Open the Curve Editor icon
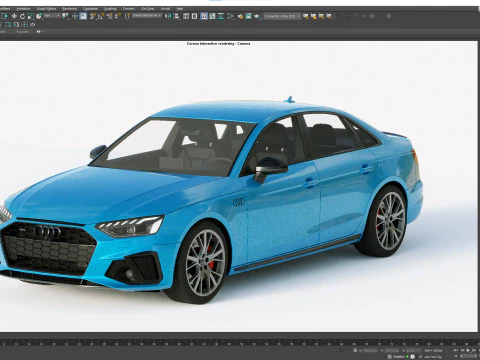Viewport: 480px width, 360px height. [x=212, y=16]
